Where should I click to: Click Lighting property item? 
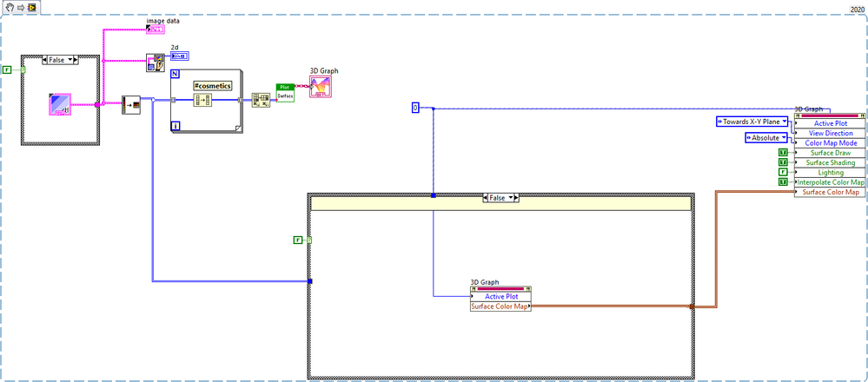[x=831, y=173]
